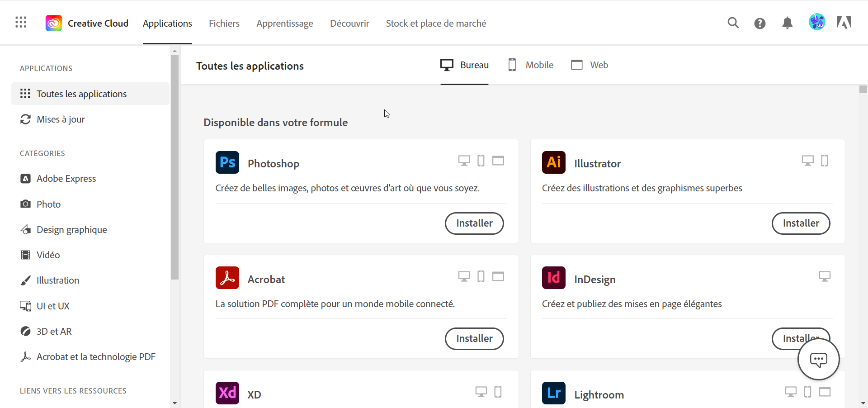868x408 pixels.
Task: Open the UI et UX category
Action: click(45, 306)
